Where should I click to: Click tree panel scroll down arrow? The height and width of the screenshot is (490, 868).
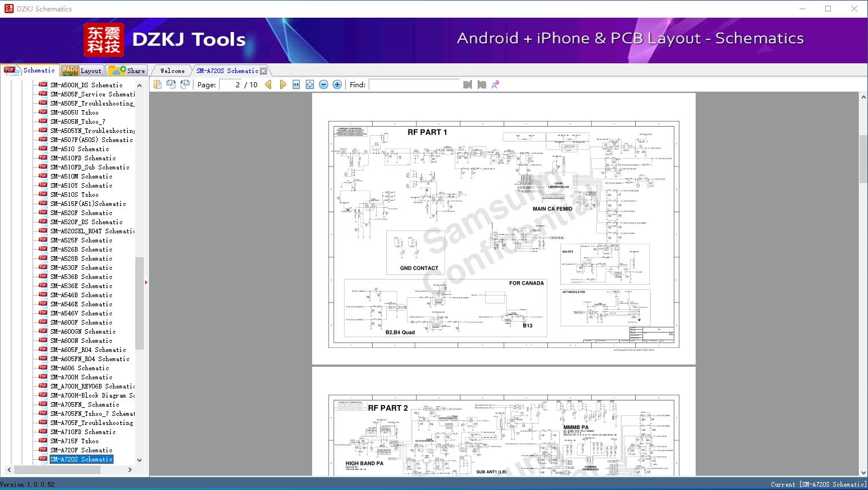pos(139,460)
